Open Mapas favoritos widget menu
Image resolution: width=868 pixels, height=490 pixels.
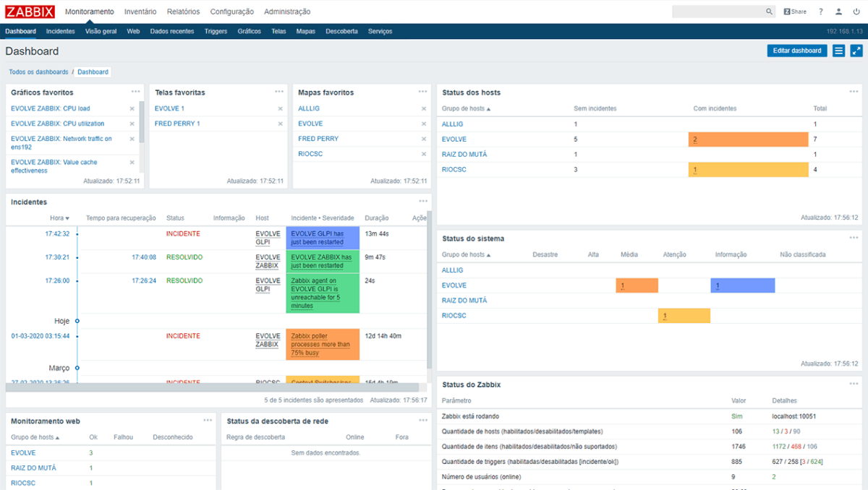pyautogui.click(x=422, y=92)
